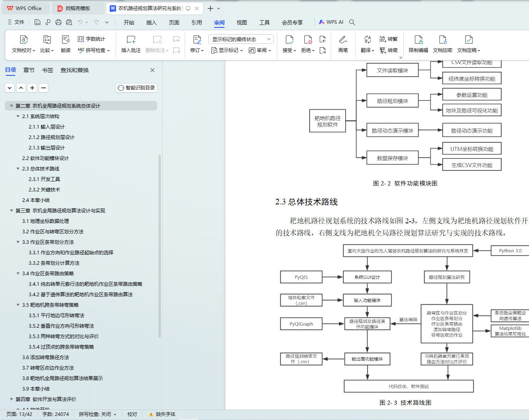
Task: Click the 修订 track changes icon
Action: pyautogui.click(x=197, y=40)
